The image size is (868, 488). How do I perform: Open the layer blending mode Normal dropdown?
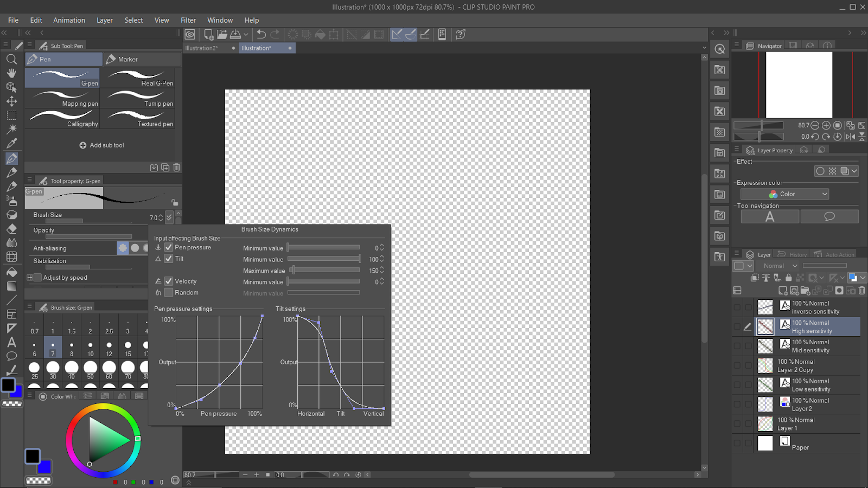tap(780, 266)
